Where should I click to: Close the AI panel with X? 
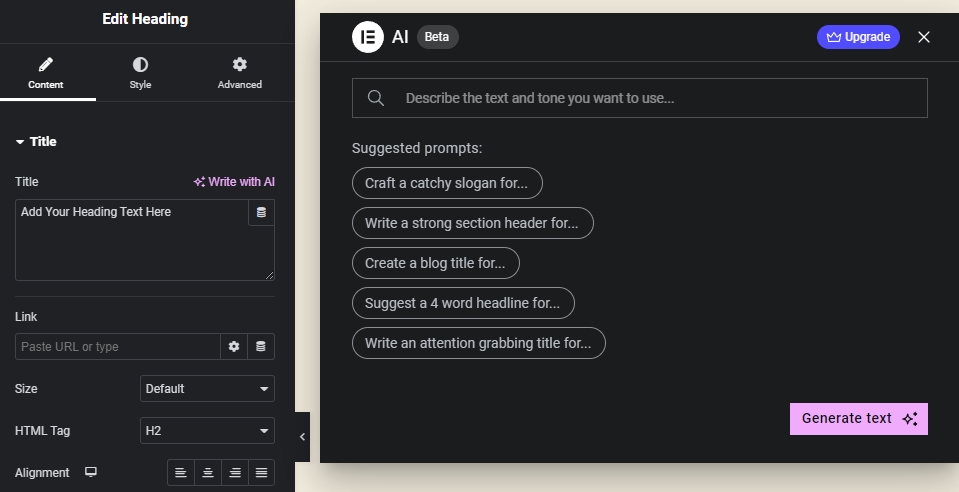[x=924, y=37]
